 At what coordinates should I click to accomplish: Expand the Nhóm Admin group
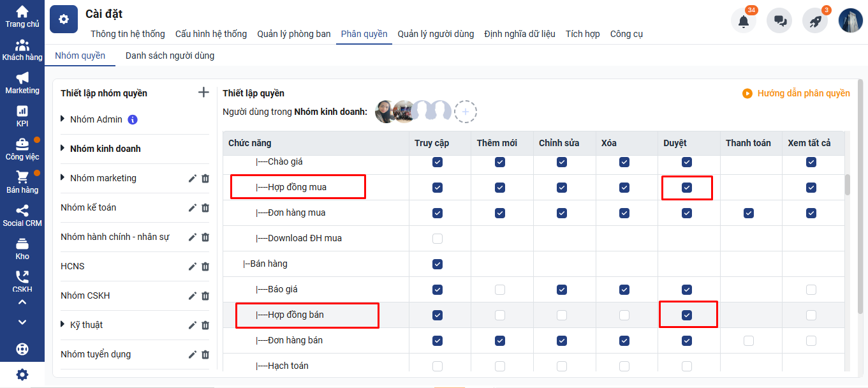point(63,119)
